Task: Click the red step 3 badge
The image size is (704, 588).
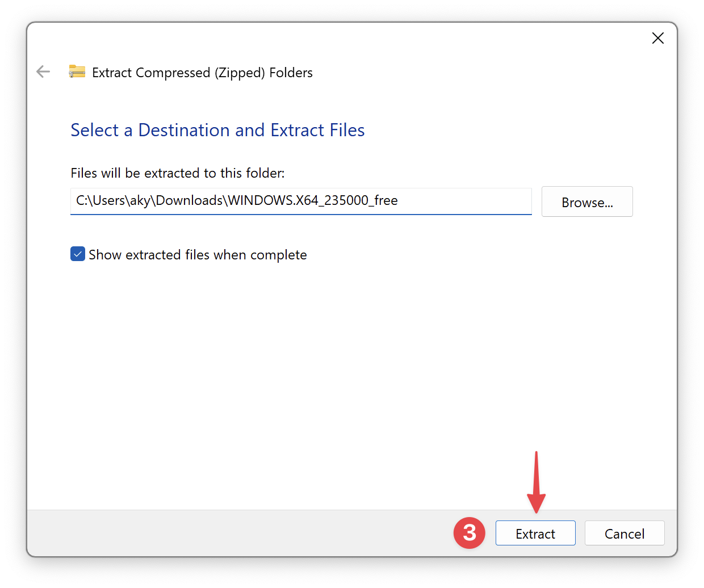Action: coord(469,533)
